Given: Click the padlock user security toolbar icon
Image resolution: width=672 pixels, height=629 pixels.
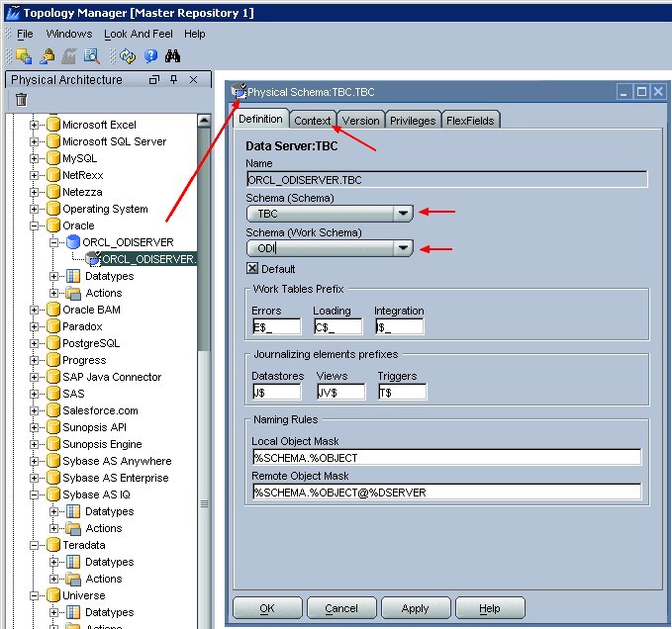Looking at the screenshot, I should [47, 56].
